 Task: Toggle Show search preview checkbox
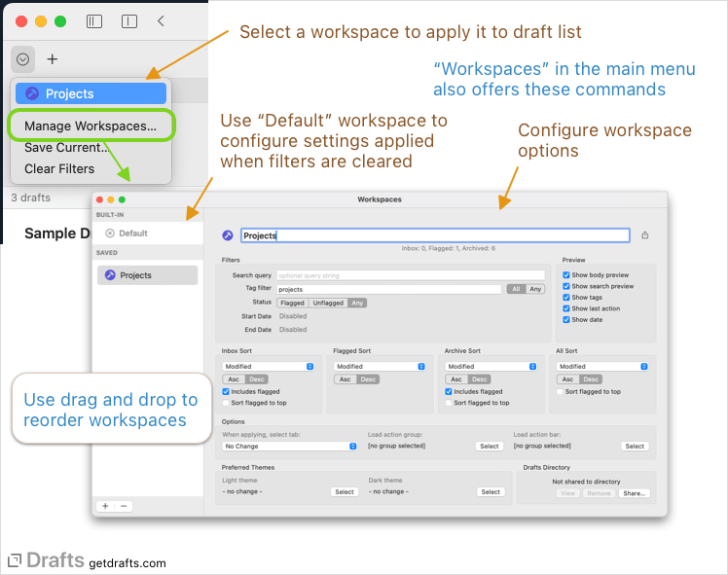point(566,286)
